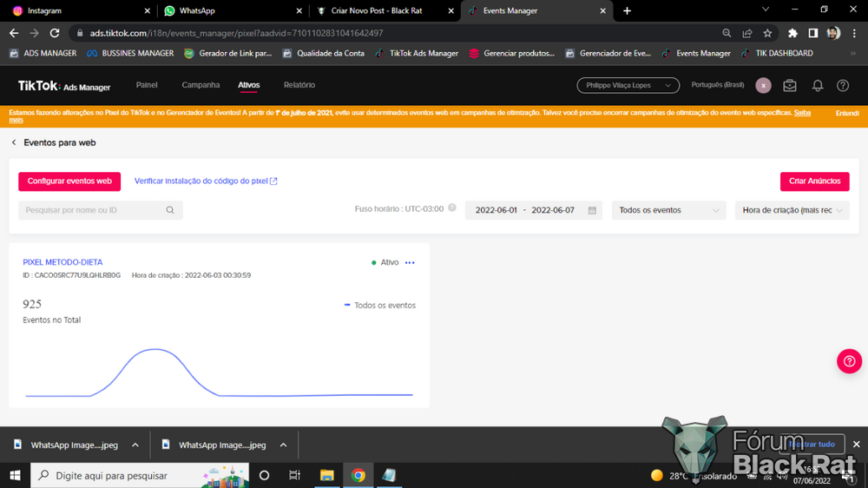
Task: Open the notifications bell icon
Action: click(x=817, y=85)
